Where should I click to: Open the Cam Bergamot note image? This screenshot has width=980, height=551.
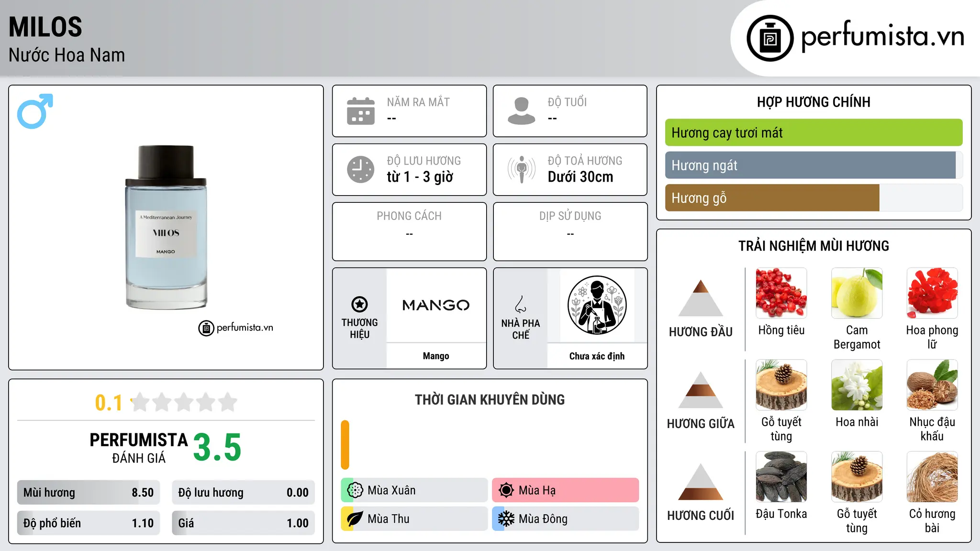pos(857,293)
